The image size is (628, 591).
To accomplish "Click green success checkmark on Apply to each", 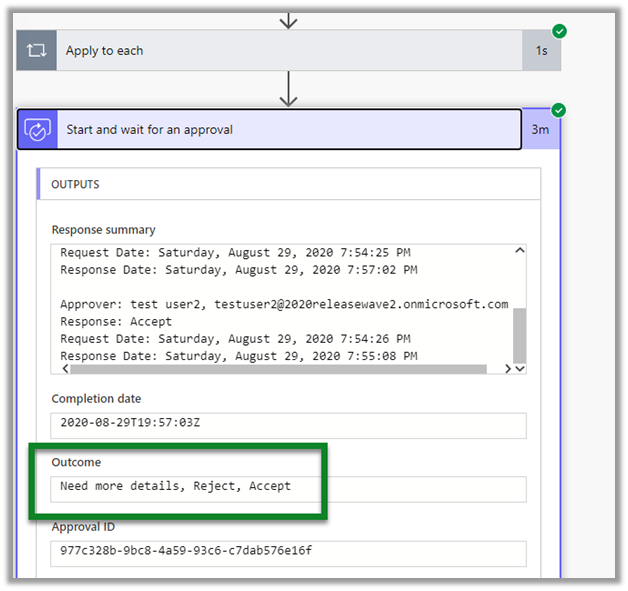I will 559,32.
